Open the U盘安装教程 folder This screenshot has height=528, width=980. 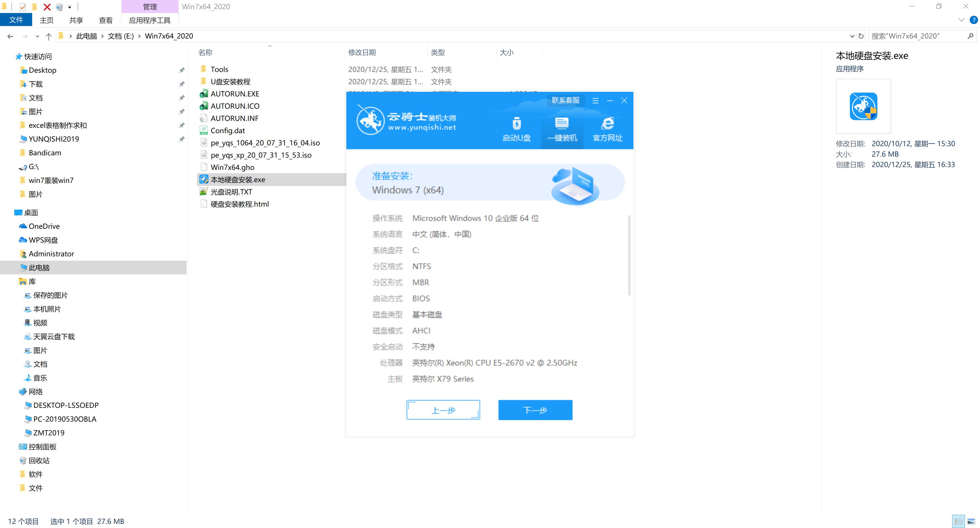[x=231, y=81]
